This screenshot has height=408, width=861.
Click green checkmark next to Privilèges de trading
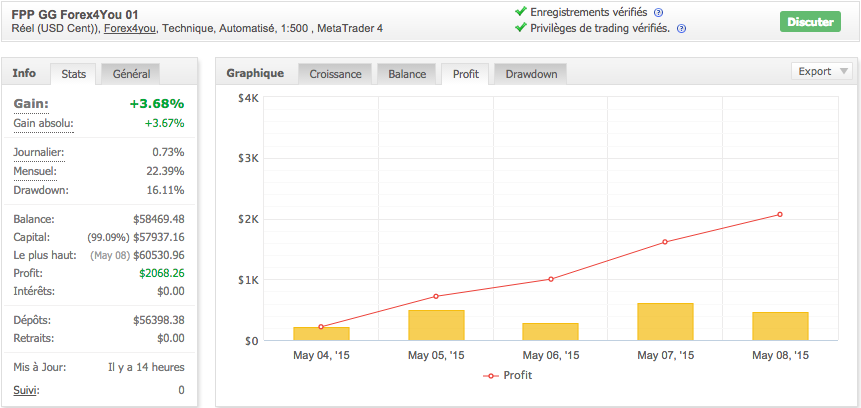[520, 28]
